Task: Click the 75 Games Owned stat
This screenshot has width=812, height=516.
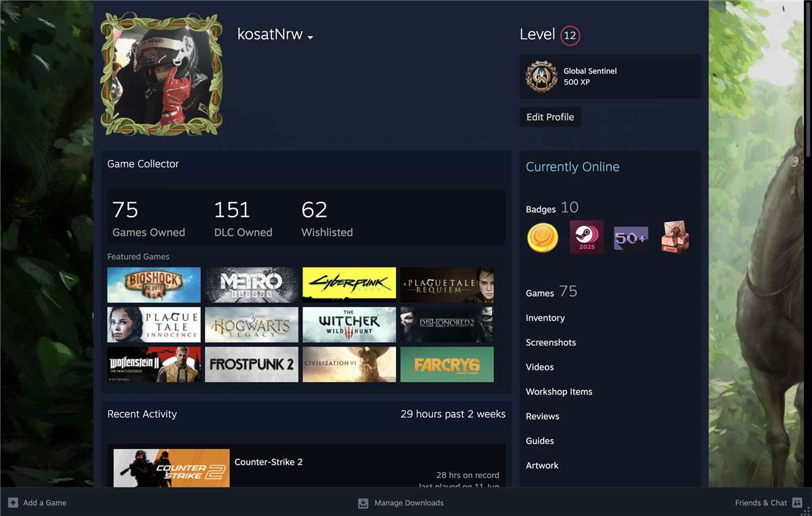Action: (x=148, y=219)
